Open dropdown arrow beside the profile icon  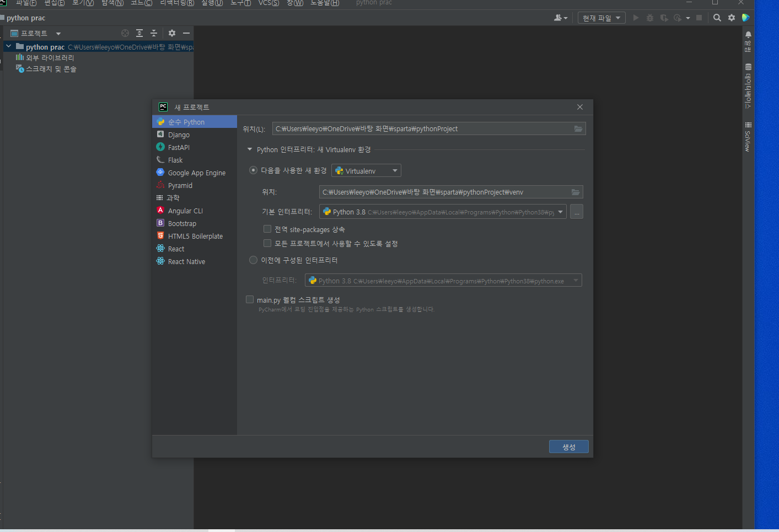[688, 18]
